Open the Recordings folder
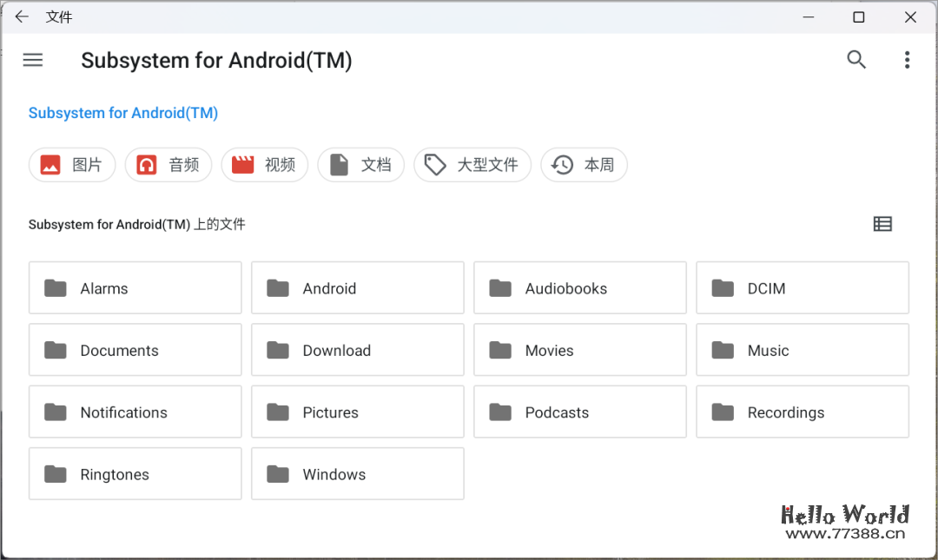 click(802, 412)
